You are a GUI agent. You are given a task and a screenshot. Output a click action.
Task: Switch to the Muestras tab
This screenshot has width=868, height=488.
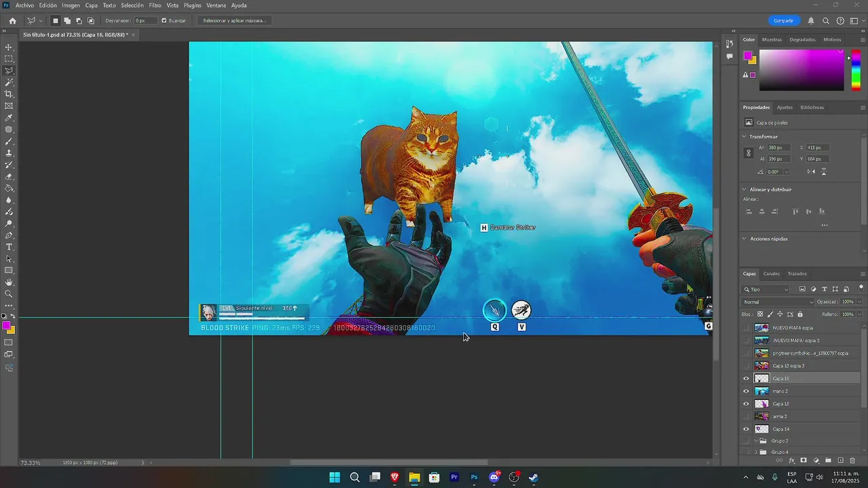[772, 39]
